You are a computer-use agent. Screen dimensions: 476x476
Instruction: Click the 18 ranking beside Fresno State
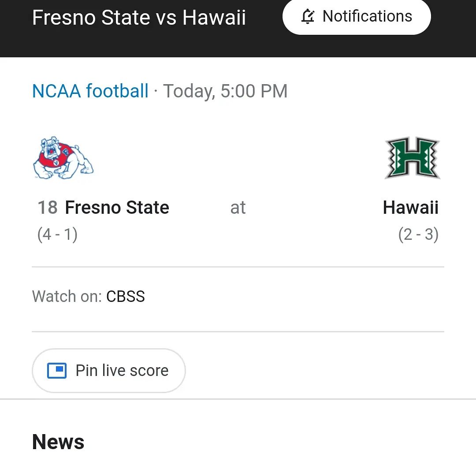[x=47, y=208]
